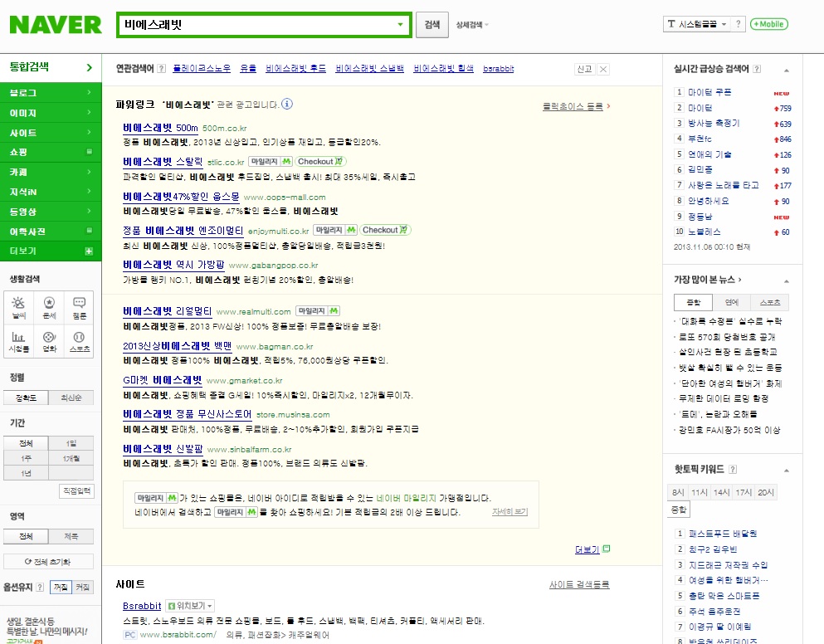Click the help icon beside 연관검색어
The height and width of the screenshot is (644, 824).
(x=161, y=68)
